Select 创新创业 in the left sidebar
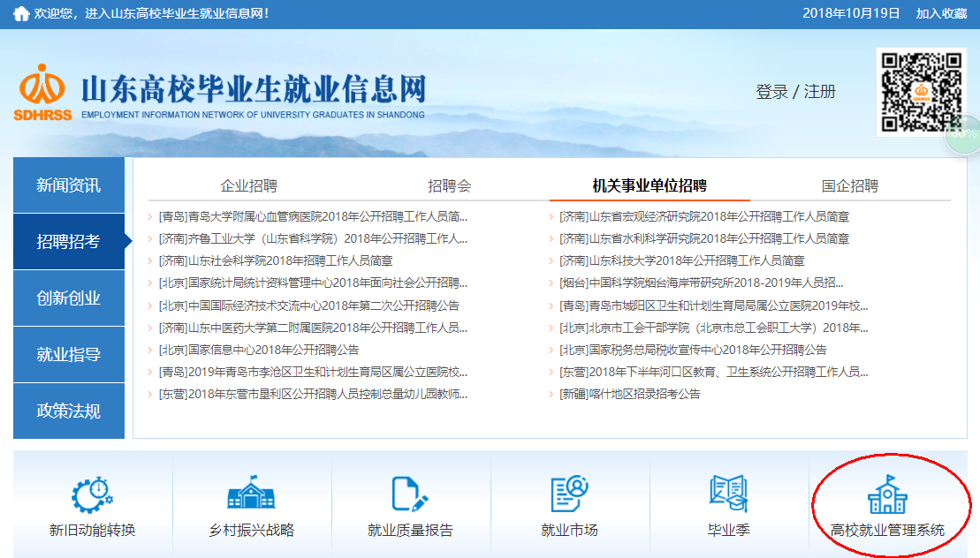Image resolution: width=980 pixels, height=558 pixels. pos(69,298)
